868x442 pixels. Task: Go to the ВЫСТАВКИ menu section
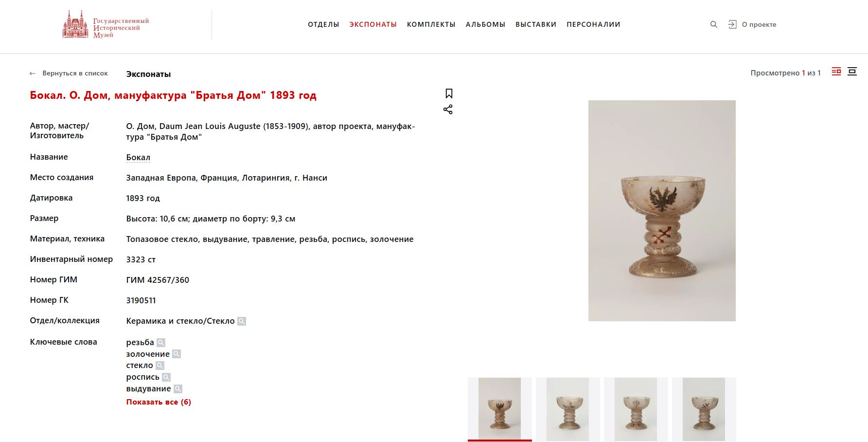coord(536,24)
